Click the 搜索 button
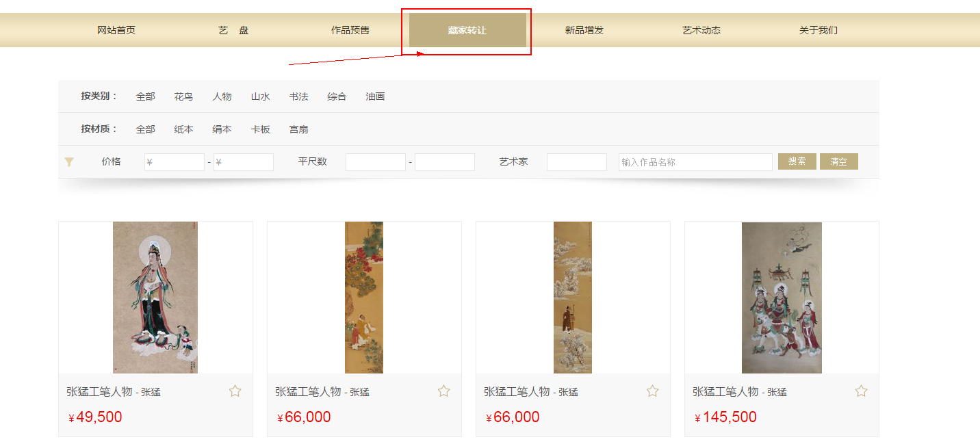The height and width of the screenshot is (446, 980). [797, 161]
